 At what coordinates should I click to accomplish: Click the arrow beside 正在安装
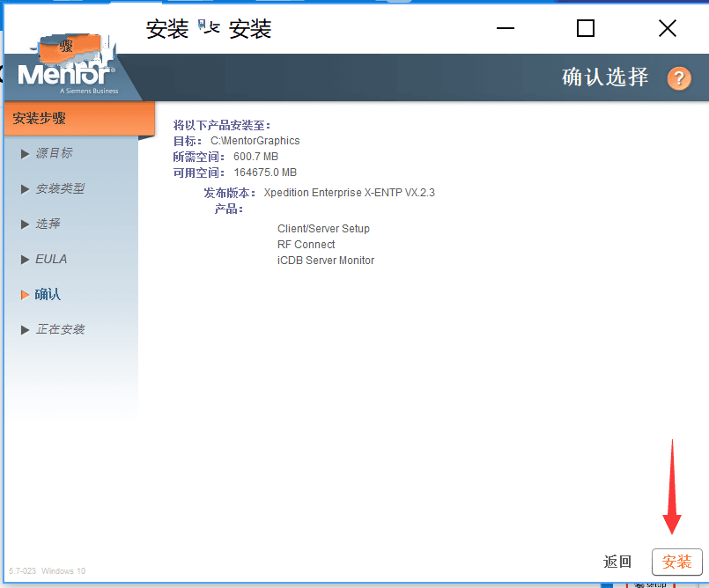(x=25, y=330)
